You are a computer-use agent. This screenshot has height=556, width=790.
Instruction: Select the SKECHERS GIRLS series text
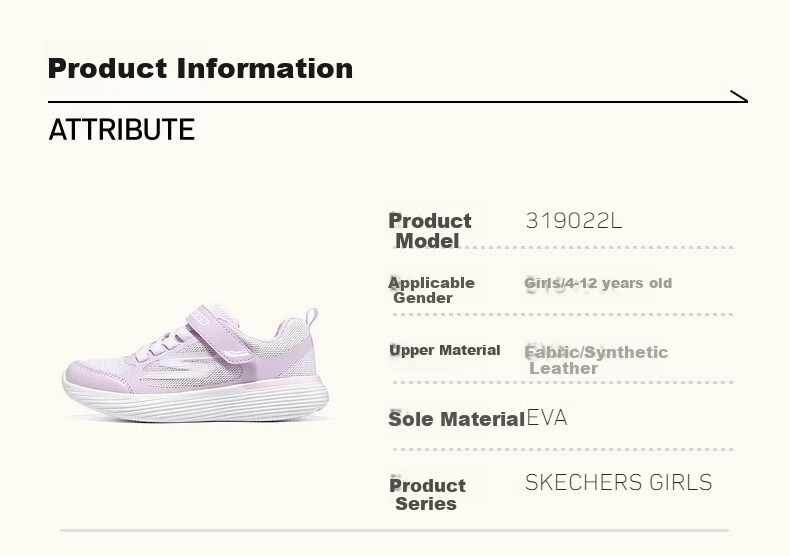[618, 482]
